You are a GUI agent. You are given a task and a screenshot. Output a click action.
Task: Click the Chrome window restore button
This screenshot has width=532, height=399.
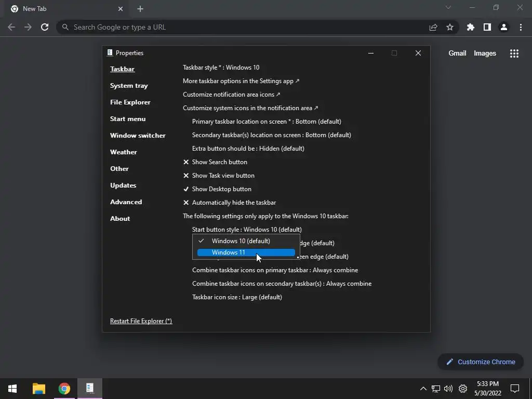tap(496, 7)
